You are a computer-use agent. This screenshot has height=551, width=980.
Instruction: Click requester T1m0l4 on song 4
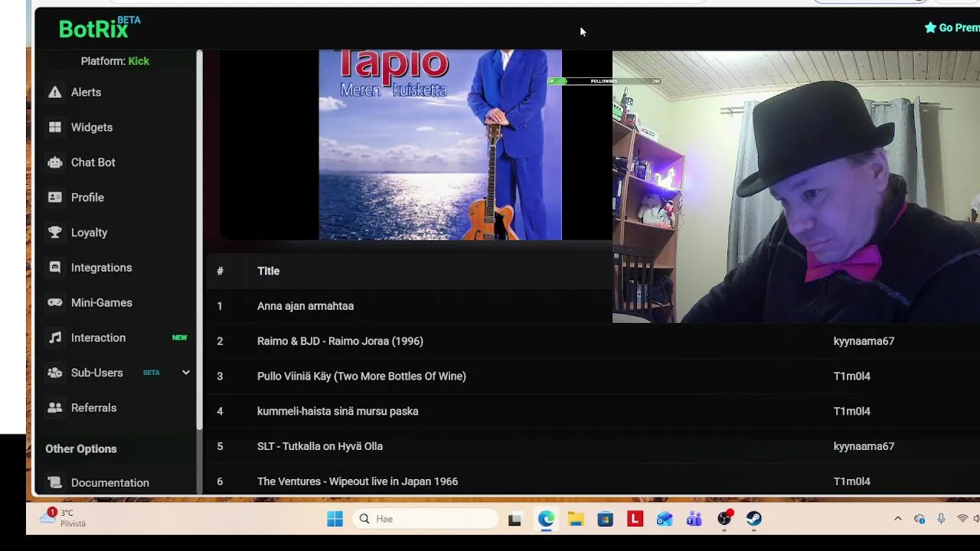(x=851, y=412)
